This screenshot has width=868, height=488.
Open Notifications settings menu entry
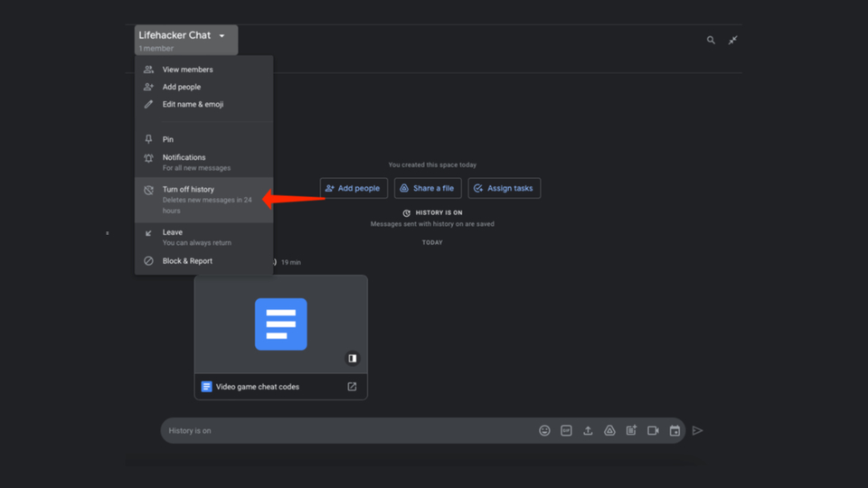tap(203, 162)
